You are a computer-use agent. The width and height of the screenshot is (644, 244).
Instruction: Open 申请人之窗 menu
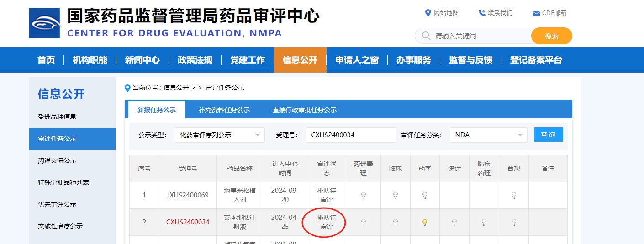[357, 60]
